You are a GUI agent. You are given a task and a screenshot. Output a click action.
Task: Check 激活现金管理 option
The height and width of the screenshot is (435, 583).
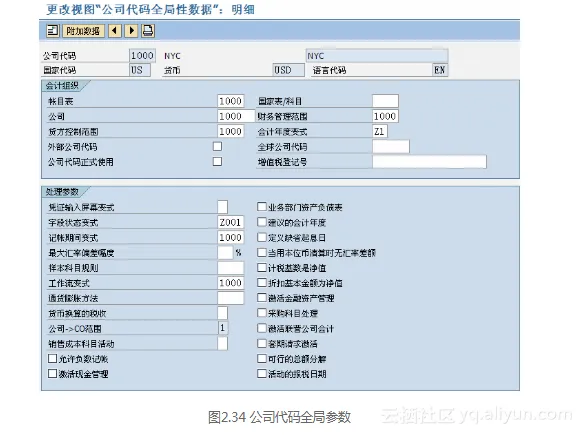52,374
